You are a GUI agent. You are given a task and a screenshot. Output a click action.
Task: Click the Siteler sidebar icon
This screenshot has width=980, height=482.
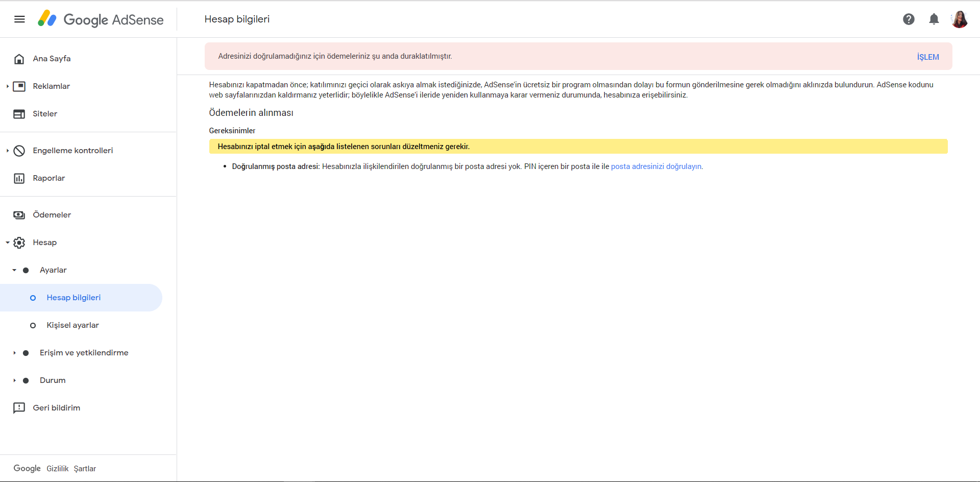click(19, 114)
